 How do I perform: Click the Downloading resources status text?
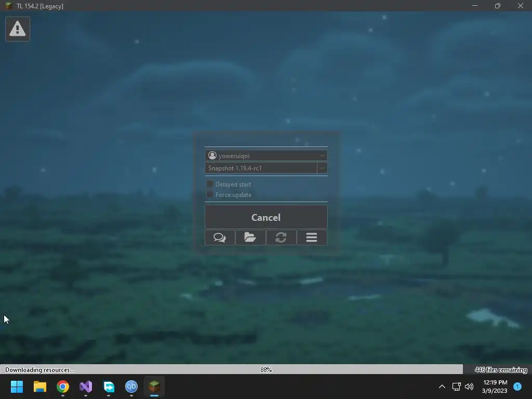coord(39,369)
